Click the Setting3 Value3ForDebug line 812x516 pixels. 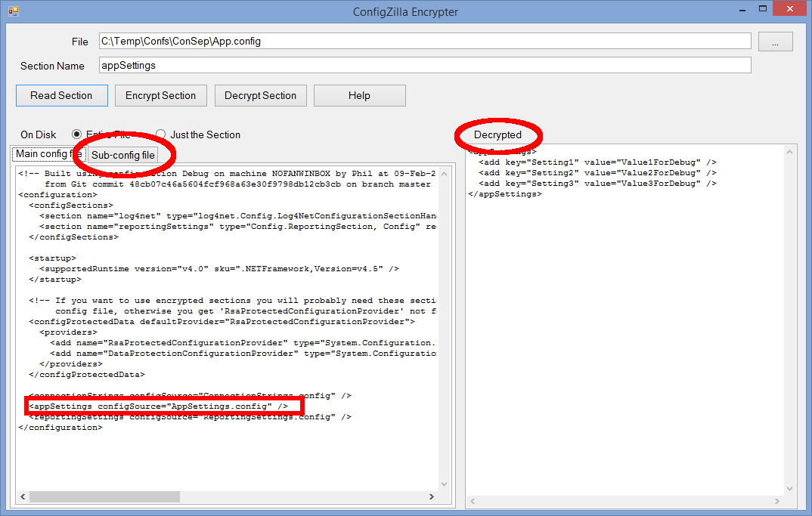[x=597, y=184]
